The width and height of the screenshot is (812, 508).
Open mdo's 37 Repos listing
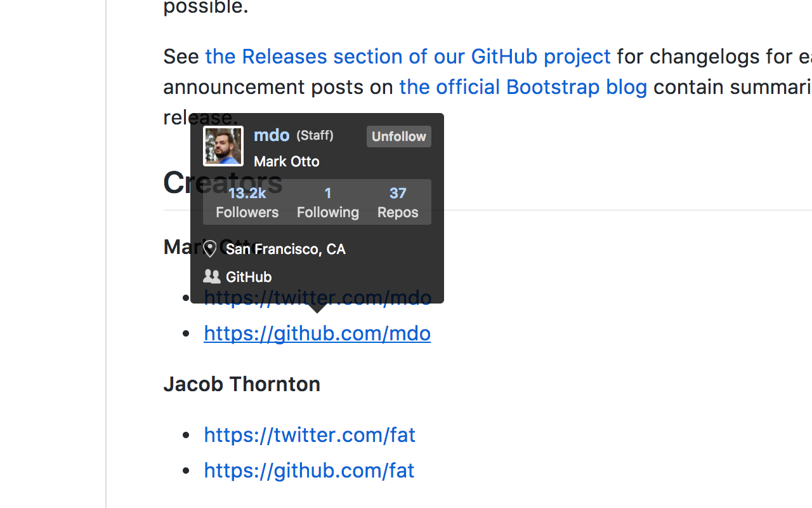pyautogui.click(x=397, y=202)
